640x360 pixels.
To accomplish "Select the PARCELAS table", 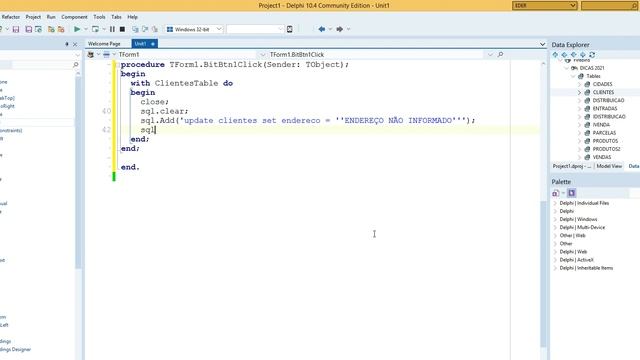I will click(604, 133).
